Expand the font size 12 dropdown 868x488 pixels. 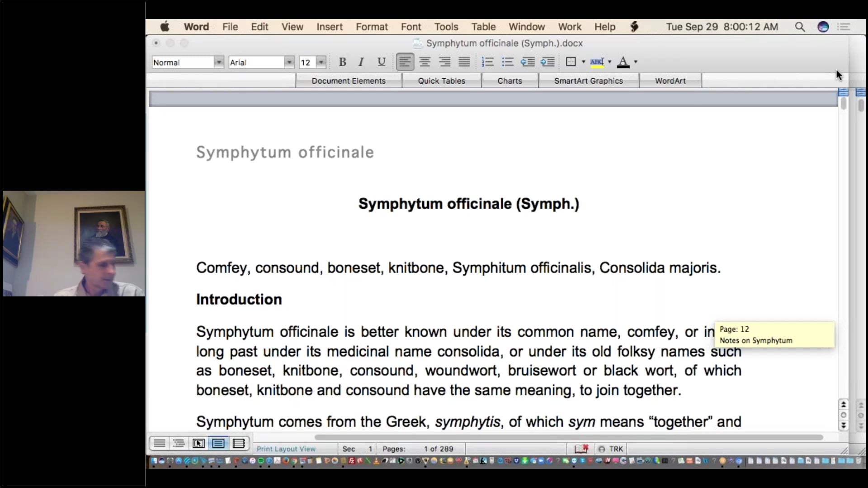[321, 62]
